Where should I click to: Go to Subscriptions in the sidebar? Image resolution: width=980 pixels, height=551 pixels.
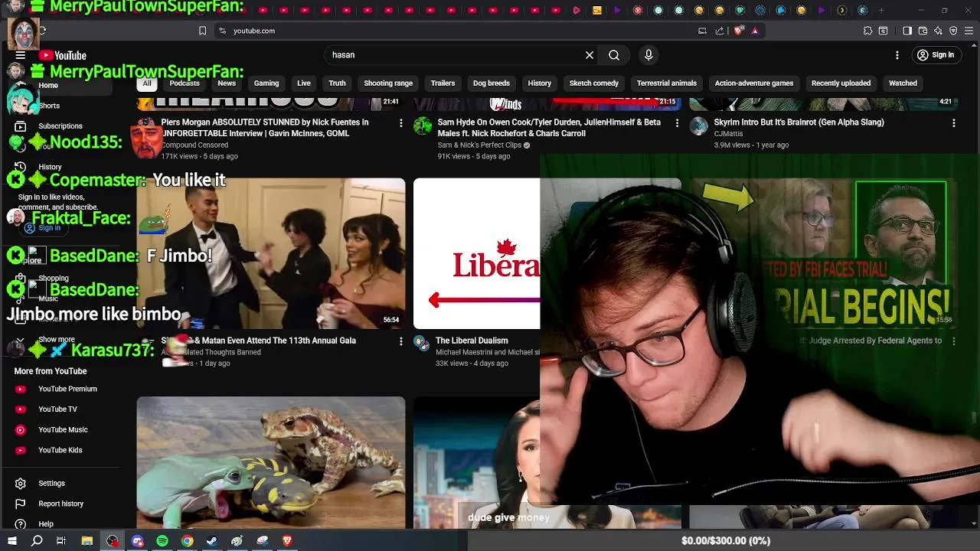[x=60, y=126]
